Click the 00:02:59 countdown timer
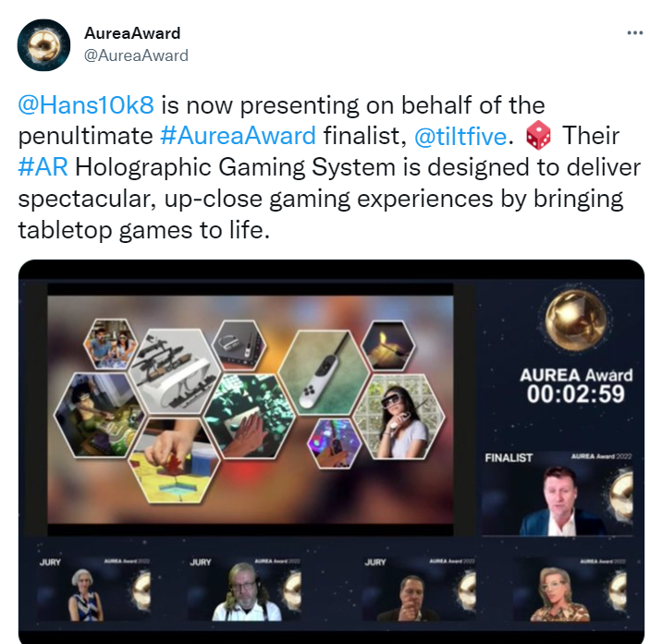 coord(575,394)
